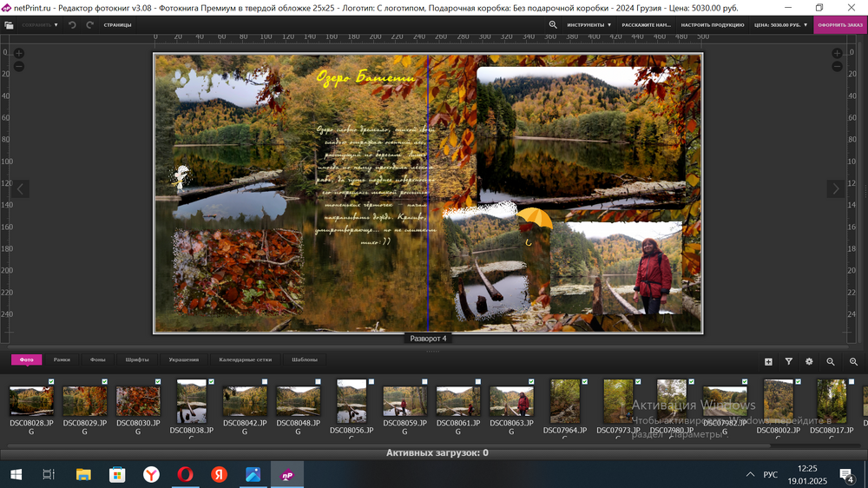Switch to the Рамки tab
The width and height of the screenshot is (868, 488).
pyautogui.click(x=62, y=359)
